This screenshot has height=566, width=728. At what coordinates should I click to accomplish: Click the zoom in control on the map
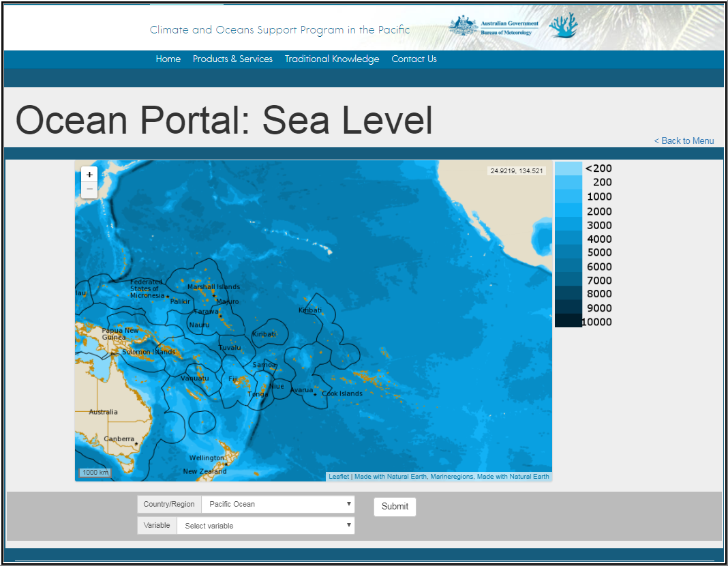[x=89, y=175]
